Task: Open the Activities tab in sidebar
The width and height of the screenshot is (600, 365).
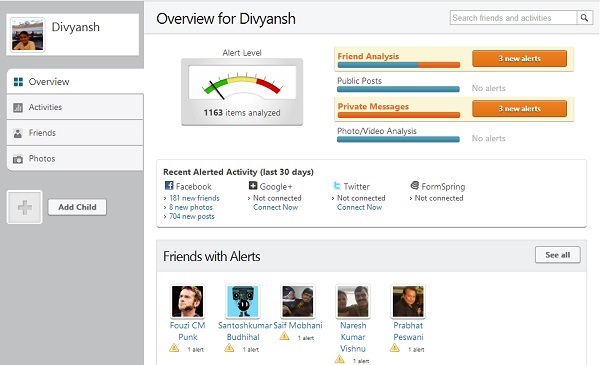Action: [75, 107]
